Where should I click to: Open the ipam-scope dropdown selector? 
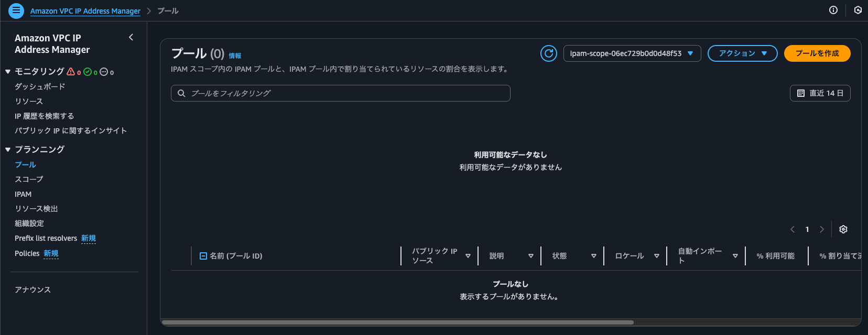tap(632, 53)
